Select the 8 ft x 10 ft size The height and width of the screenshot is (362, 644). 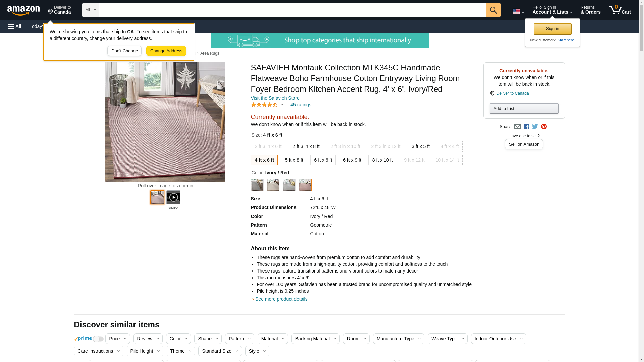[x=382, y=160]
